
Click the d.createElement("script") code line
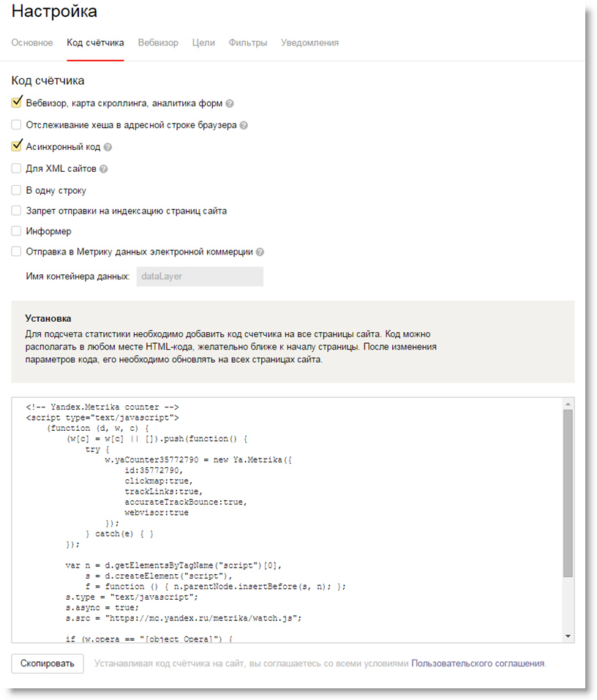click(159, 576)
